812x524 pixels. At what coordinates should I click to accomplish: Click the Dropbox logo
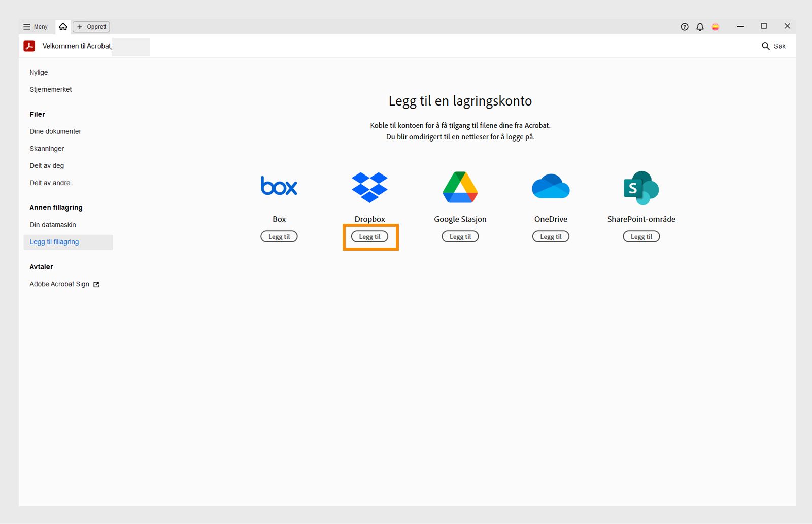click(x=369, y=187)
